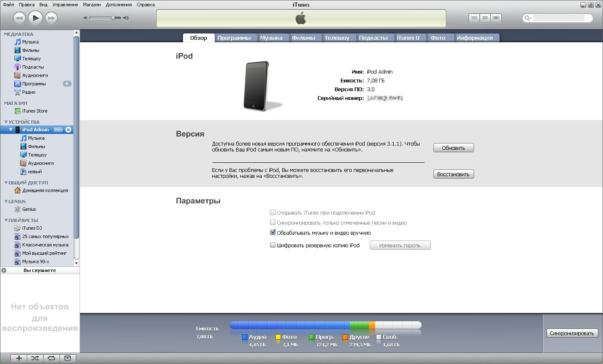603x364 pixels.
Task: Open iTunes Store in sidebar
Action: pyautogui.click(x=34, y=111)
